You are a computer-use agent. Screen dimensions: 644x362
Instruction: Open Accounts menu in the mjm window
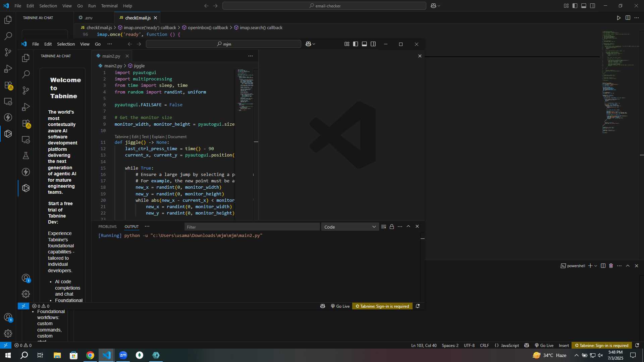26,278
